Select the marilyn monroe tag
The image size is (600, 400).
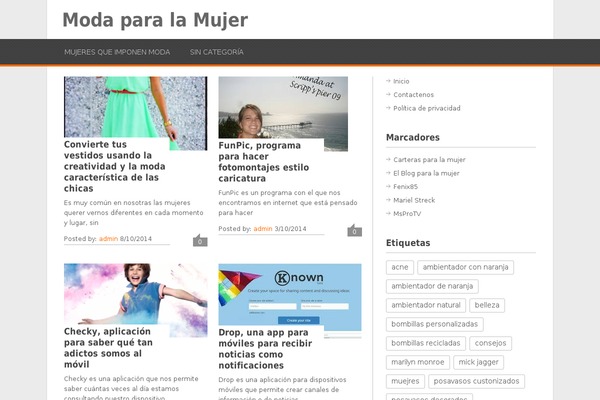418,362
